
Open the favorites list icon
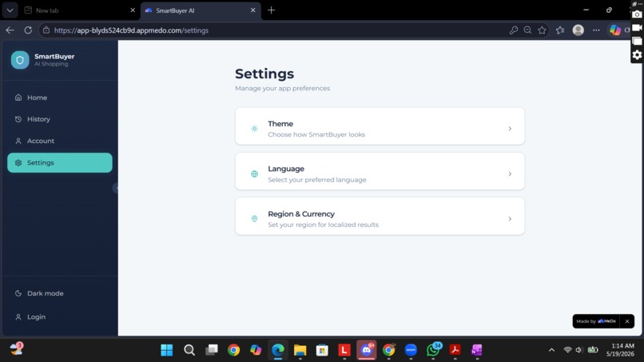[560, 30]
